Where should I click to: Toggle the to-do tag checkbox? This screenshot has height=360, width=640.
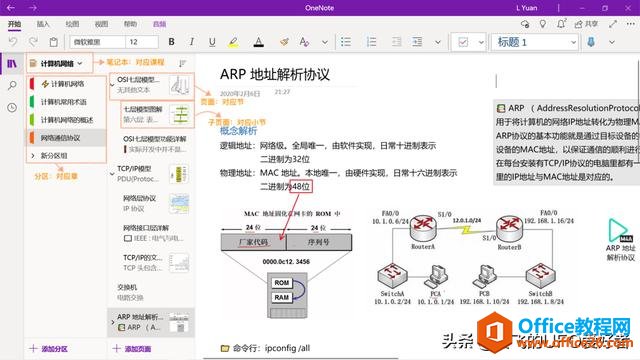(463, 42)
